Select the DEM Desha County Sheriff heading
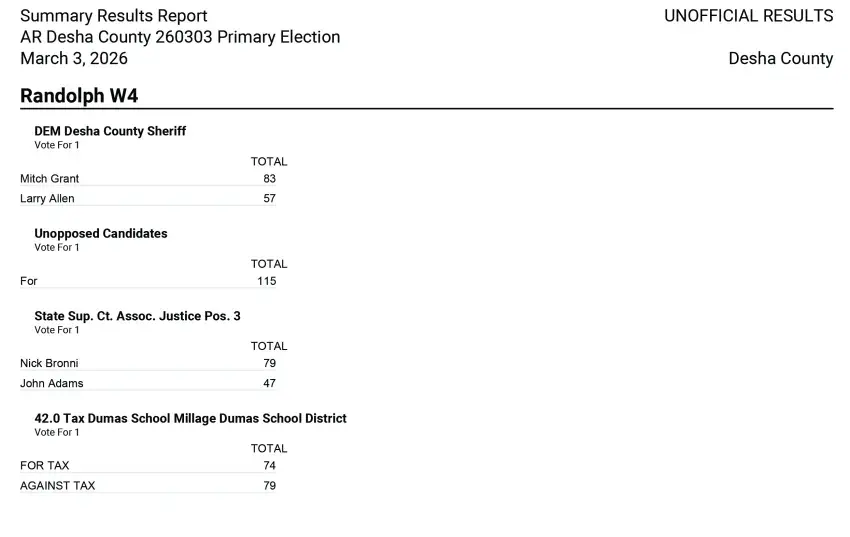The width and height of the screenshot is (850, 537). point(110,131)
